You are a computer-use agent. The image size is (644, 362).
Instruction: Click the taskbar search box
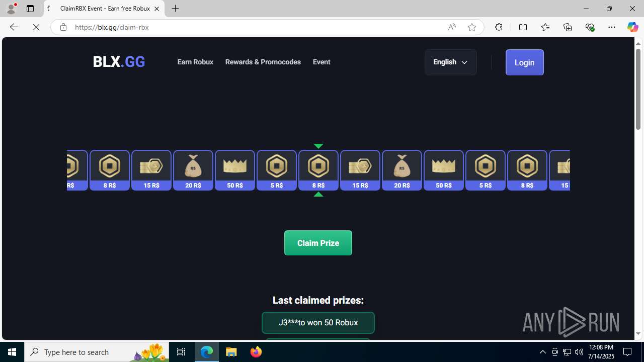click(x=97, y=352)
